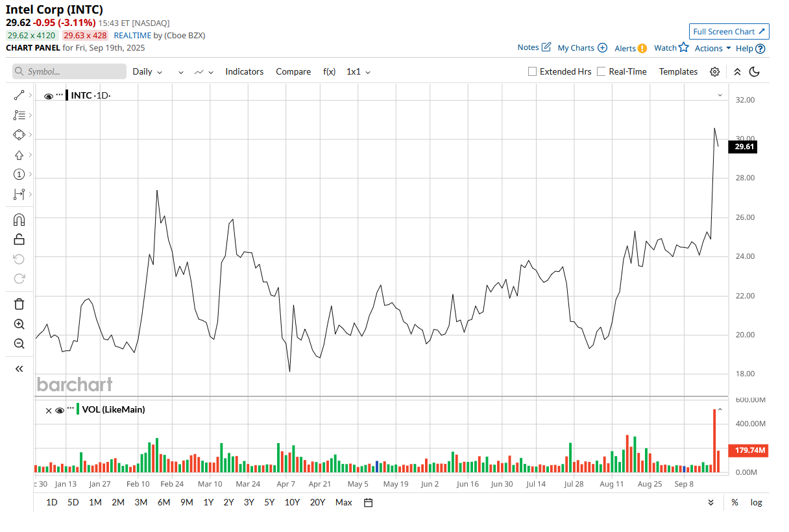The image size is (789, 532).
Task: Choose the up arrow marker tool
Action: (19, 155)
